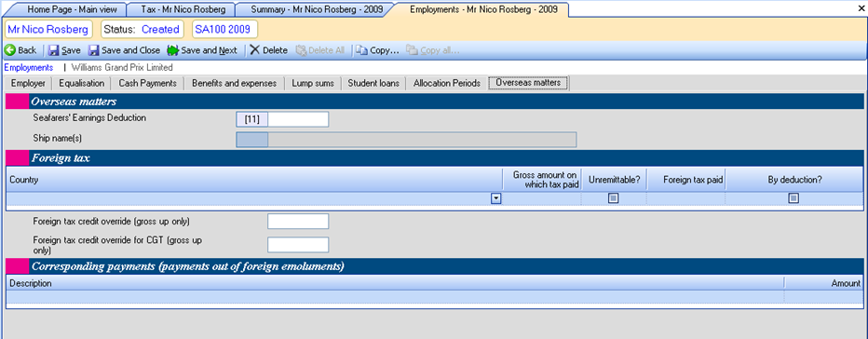
Task: Click the Employments breadcrumb link
Action: (x=29, y=68)
